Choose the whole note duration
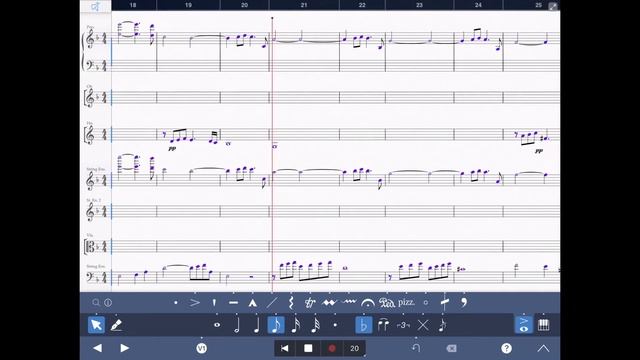The width and height of the screenshot is (640, 360). (x=217, y=325)
